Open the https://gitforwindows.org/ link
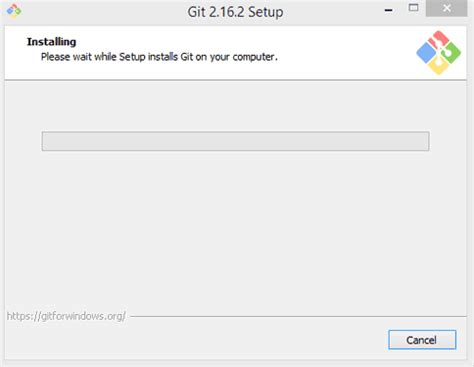Screen dimensions: 474x367 pyautogui.click(x=66, y=316)
